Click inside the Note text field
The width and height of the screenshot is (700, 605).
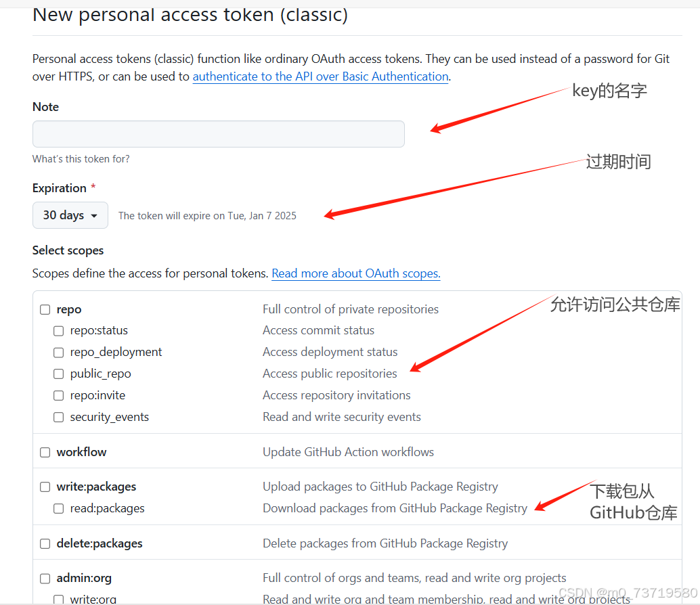218,134
